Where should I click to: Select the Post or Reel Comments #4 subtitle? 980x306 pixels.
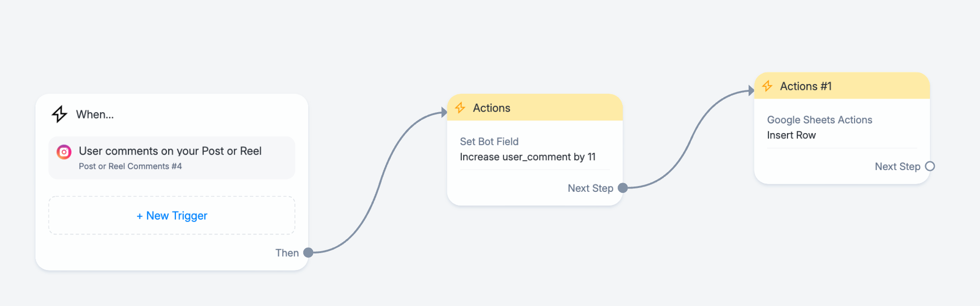coord(130,166)
